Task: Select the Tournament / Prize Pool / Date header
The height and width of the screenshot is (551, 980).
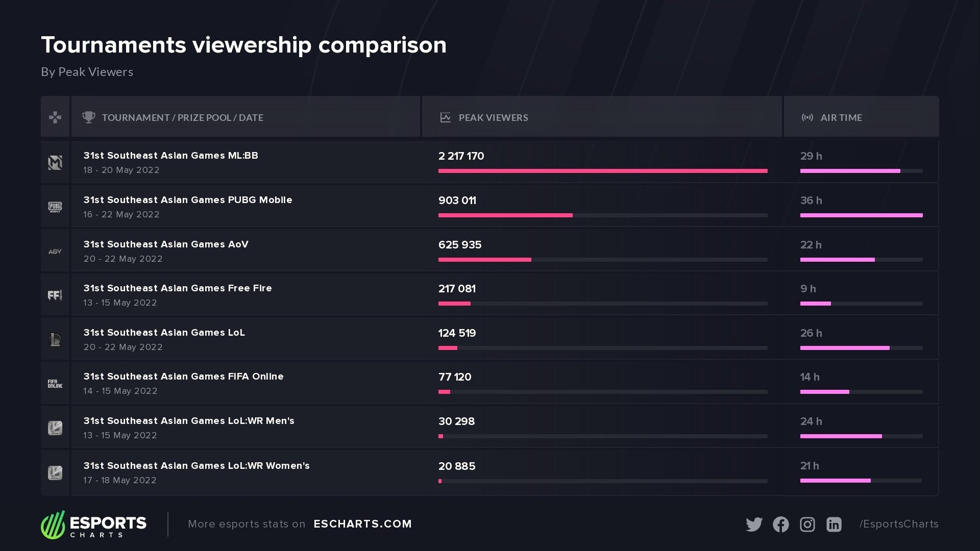Action: (x=182, y=118)
